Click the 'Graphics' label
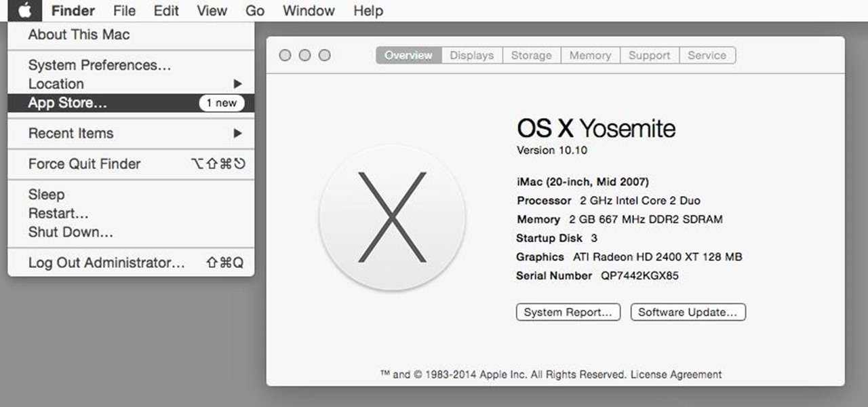This screenshot has height=407, width=868. coord(540,257)
